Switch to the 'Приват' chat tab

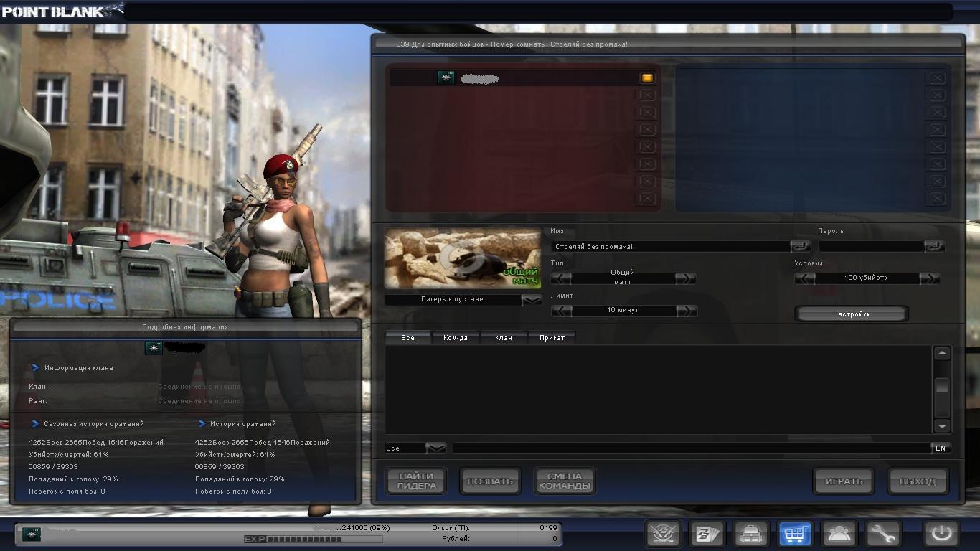552,338
